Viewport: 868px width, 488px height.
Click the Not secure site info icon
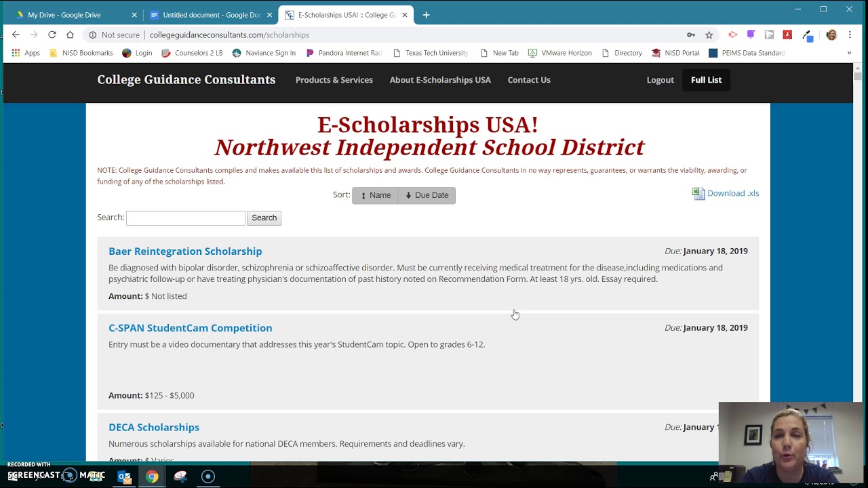tap(92, 35)
